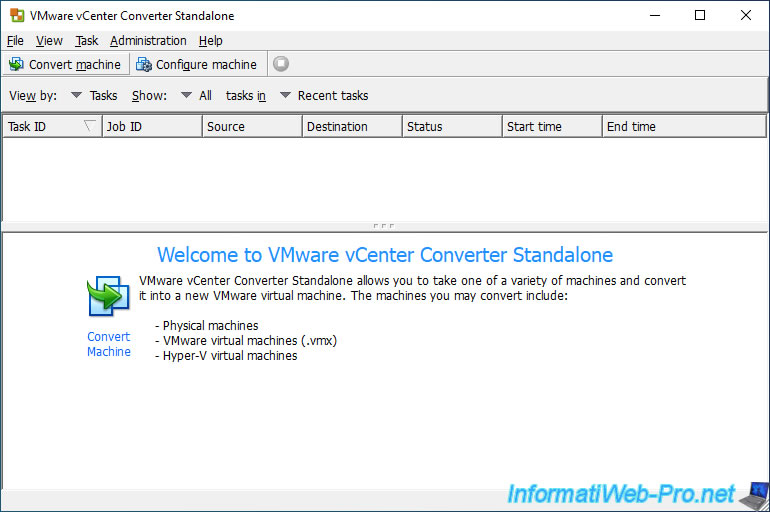Viewport: 770px width, 512px height.
Task: Click the Start time column header
Action: tap(552, 127)
